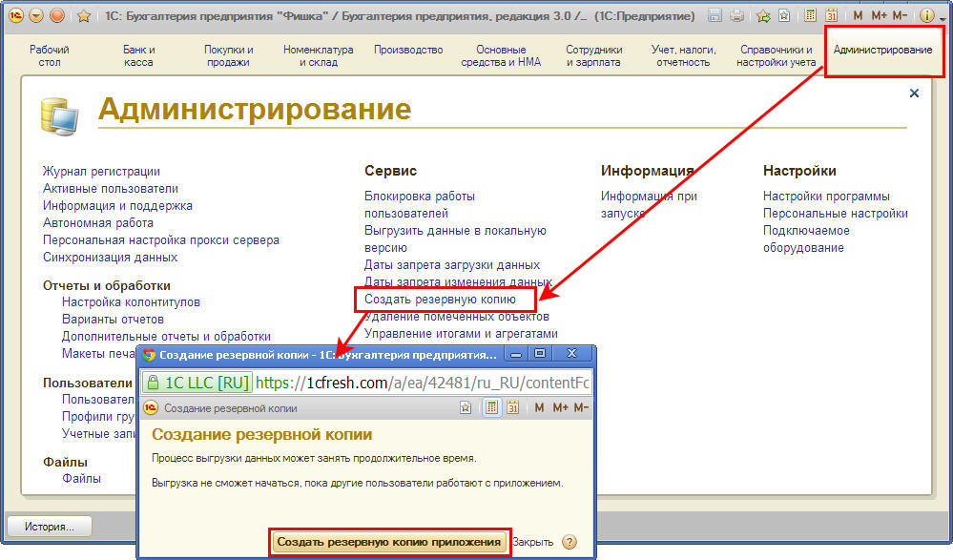This screenshot has width=953, height=560.
Task: Go to Номенклатура и склад section
Action: pos(318,55)
